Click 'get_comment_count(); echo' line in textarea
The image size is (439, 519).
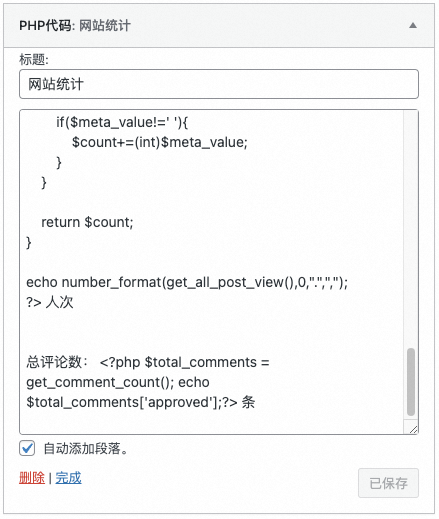tap(118, 382)
